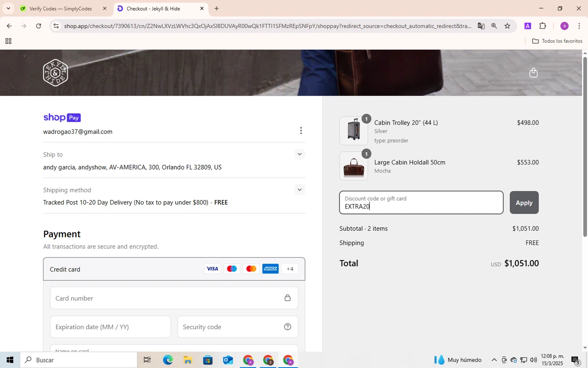Viewport: 588px width, 368px height.
Task: Focus the discount code input field
Action: [x=421, y=202]
